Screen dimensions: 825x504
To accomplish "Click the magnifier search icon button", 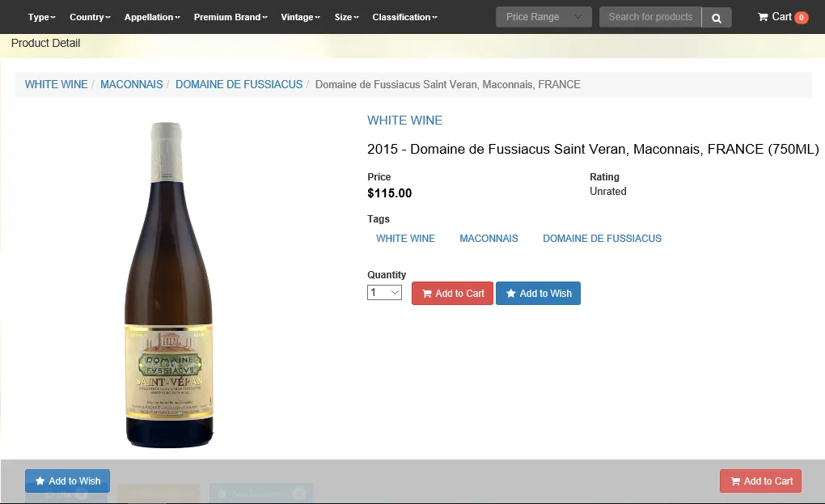I will 717,17.
